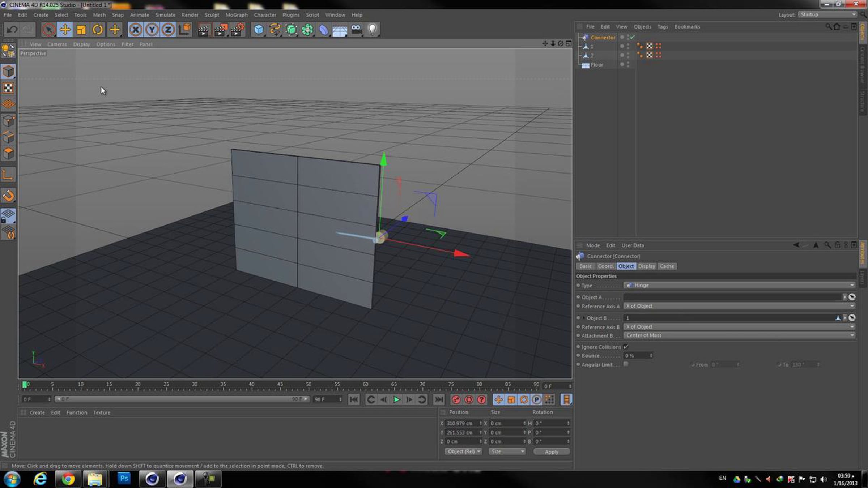Open the spline tools icon
868x488 pixels.
point(275,30)
